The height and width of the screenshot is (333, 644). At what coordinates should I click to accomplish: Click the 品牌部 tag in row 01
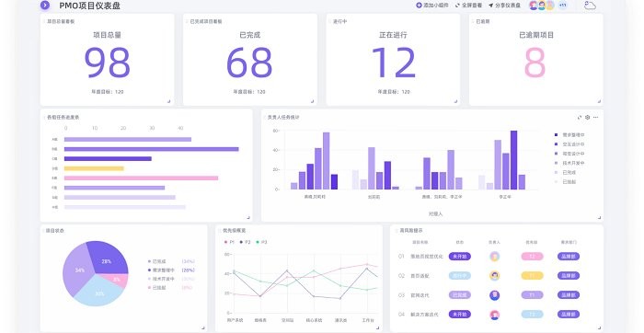click(569, 257)
